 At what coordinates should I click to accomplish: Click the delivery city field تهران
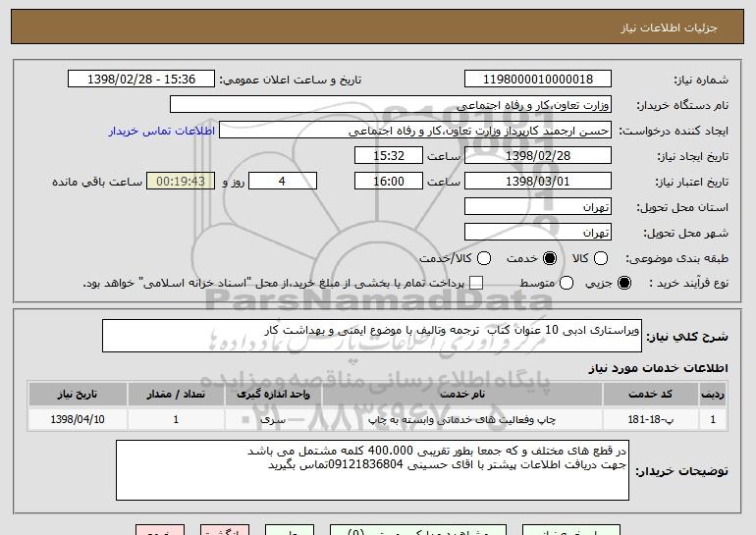pos(538,233)
